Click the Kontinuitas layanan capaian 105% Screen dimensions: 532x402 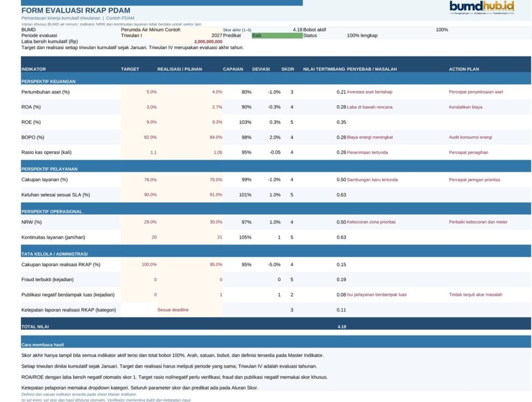[245, 237]
